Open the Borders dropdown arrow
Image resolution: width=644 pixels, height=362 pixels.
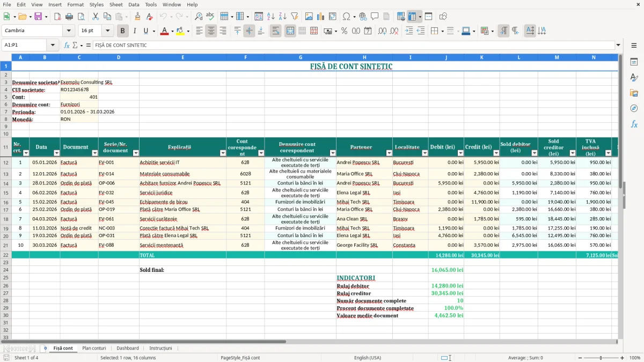pos(442,31)
